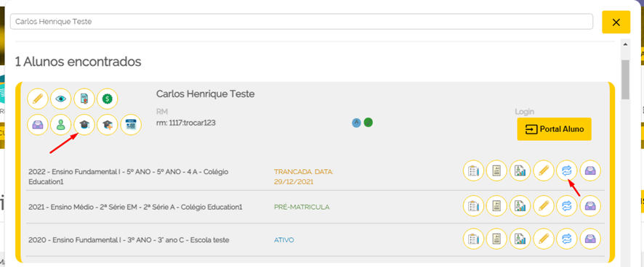Click the blue swap arrows icon in the 2020 row
This screenshot has width=644, height=267.
(567, 239)
